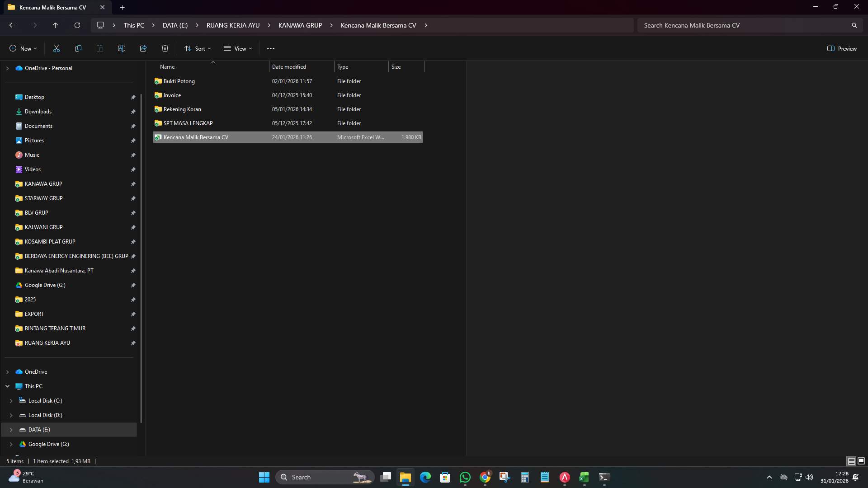Toggle the Preview pane
868x488 pixels.
coord(842,48)
